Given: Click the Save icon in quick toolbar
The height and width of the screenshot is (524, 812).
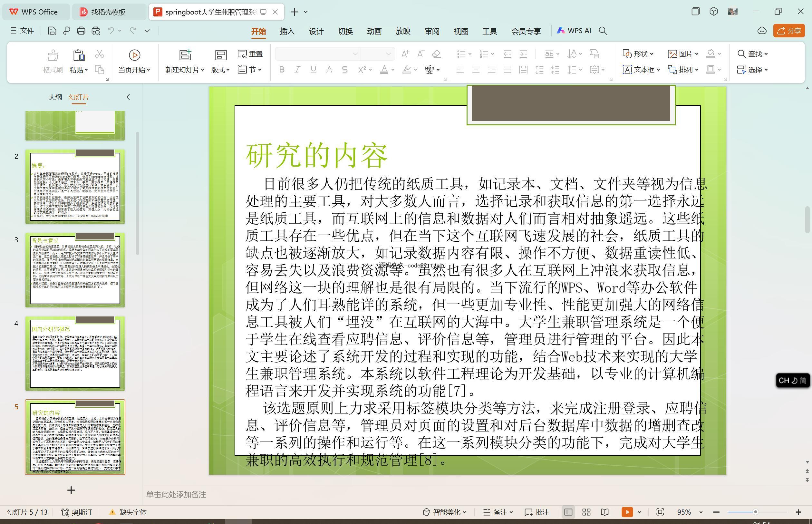Looking at the screenshot, I should tap(52, 31).
